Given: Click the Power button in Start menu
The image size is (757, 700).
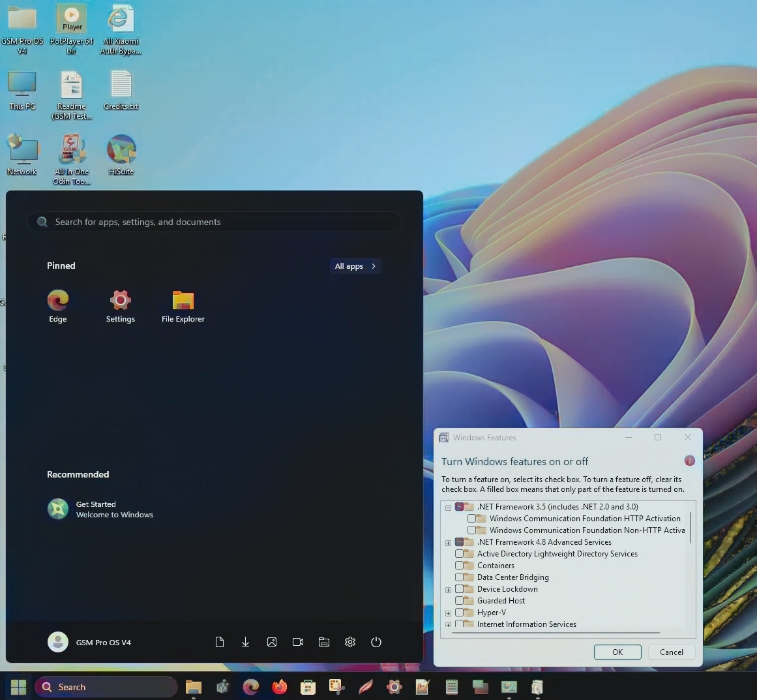Looking at the screenshot, I should pos(376,642).
